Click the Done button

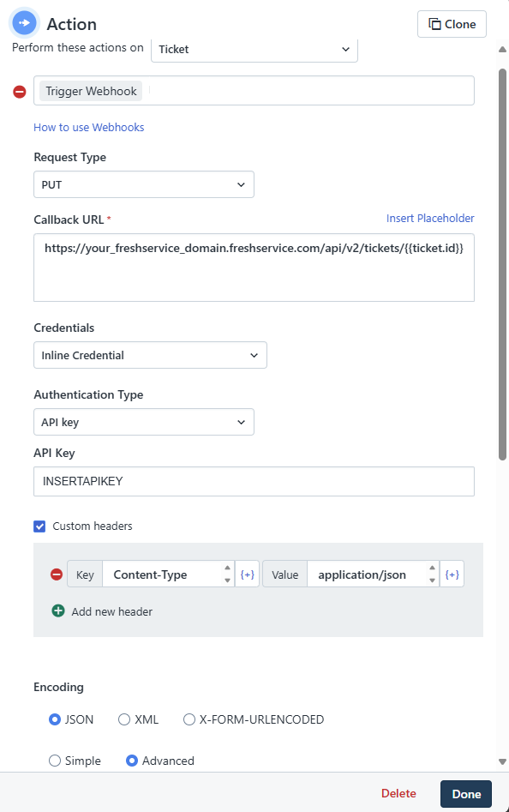[466, 794]
